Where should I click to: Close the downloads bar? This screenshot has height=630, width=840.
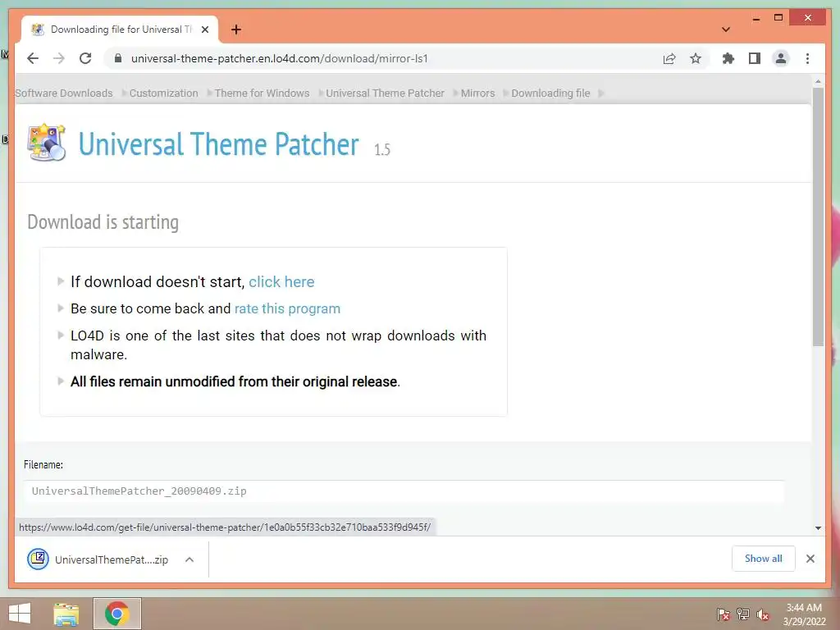click(x=810, y=559)
